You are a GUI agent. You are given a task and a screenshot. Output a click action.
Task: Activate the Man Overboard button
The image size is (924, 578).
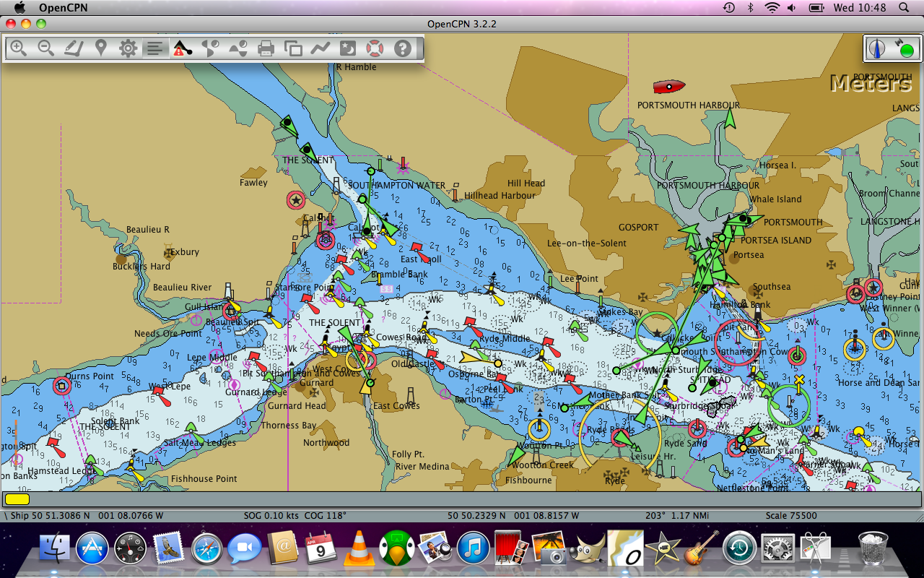374,48
